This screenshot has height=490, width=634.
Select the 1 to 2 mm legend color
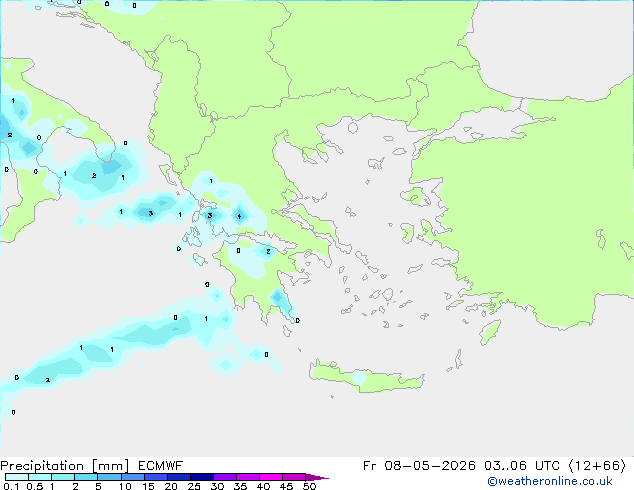[x=63, y=477]
